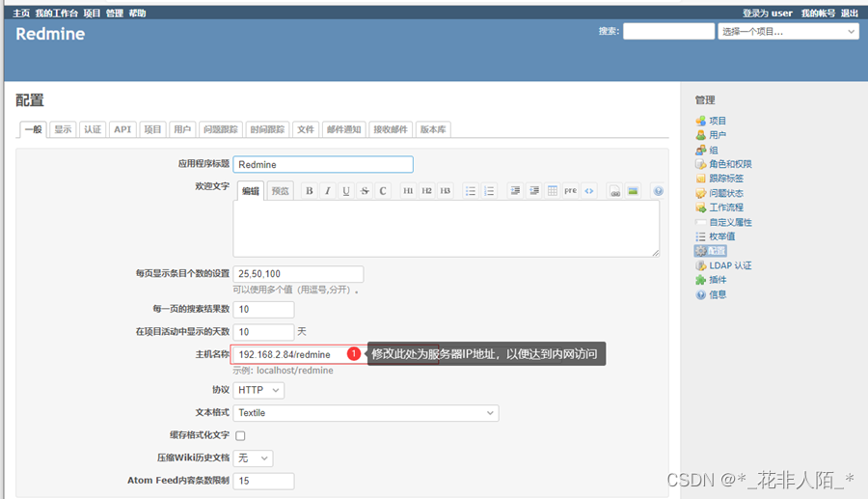Open 用户 in the 管理 sidebar

click(x=718, y=135)
